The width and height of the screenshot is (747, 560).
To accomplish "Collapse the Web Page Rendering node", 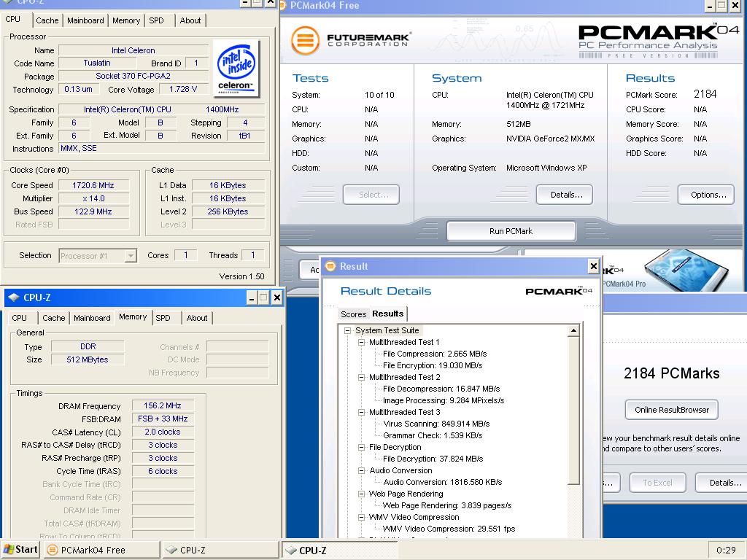I will click(362, 494).
